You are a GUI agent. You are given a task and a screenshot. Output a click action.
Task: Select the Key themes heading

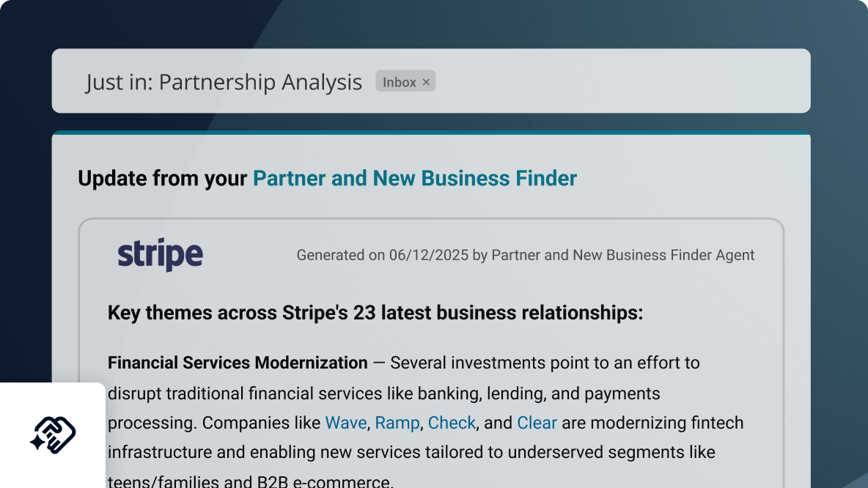coord(375,313)
